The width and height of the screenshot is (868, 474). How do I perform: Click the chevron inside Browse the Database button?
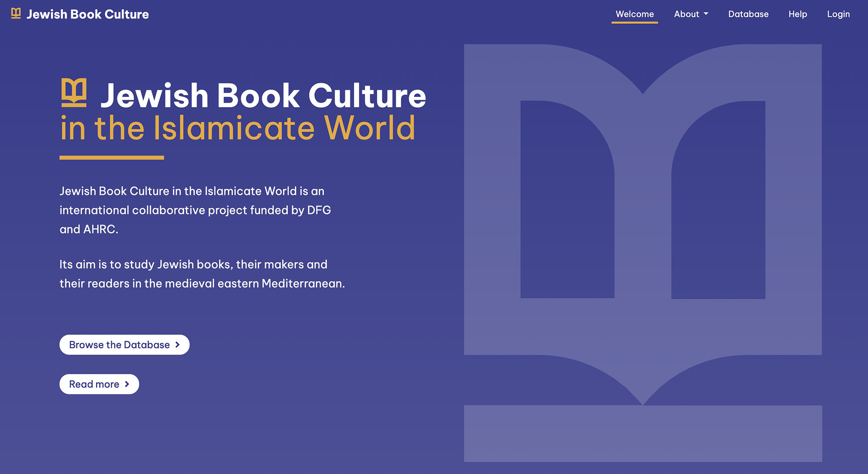click(x=177, y=345)
